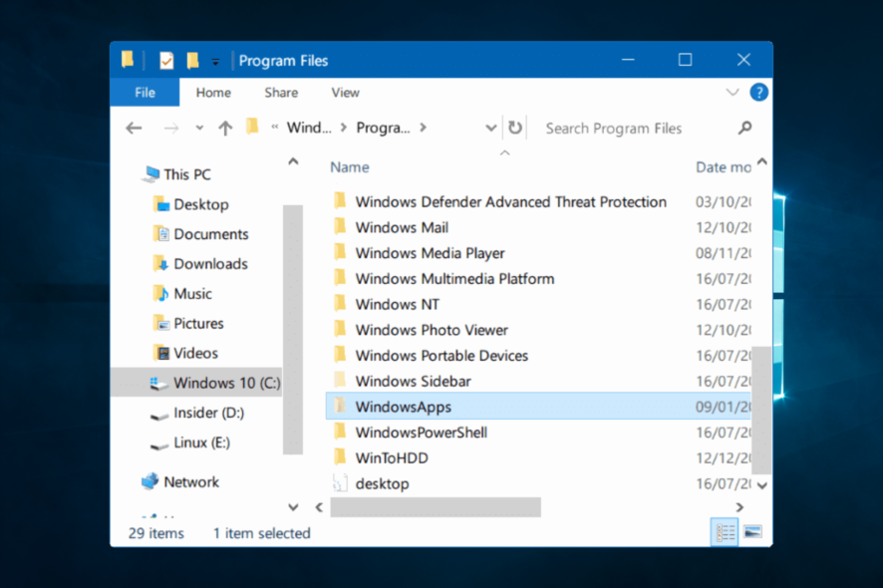Go up one folder level
This screenshot has height=588, width=883.
coord(225,129)
